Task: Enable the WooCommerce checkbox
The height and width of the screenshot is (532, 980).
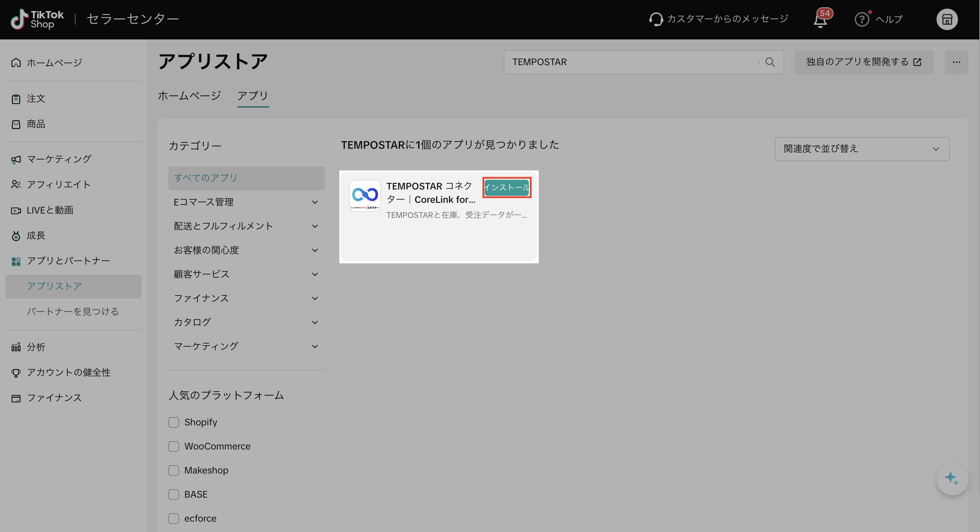Action: click(x=174, y=446)
